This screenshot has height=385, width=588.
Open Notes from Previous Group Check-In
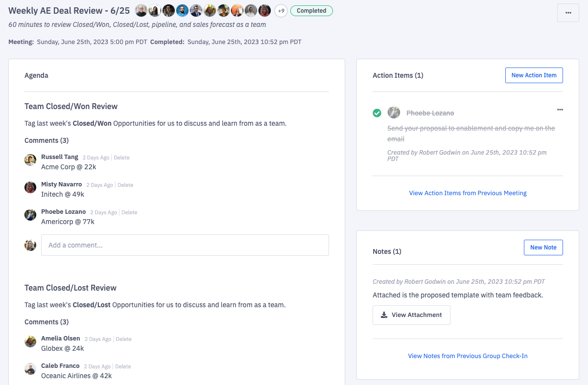(x=468, y=356)
